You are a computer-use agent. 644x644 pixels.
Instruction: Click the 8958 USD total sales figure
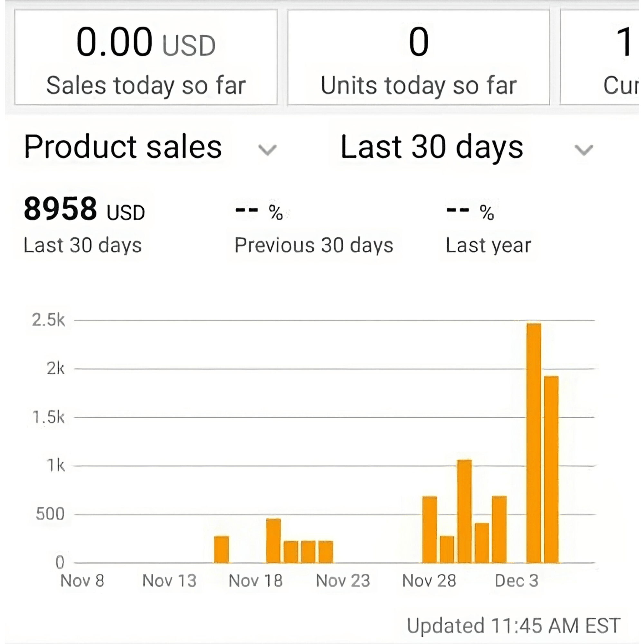click(x=84, y=209)
